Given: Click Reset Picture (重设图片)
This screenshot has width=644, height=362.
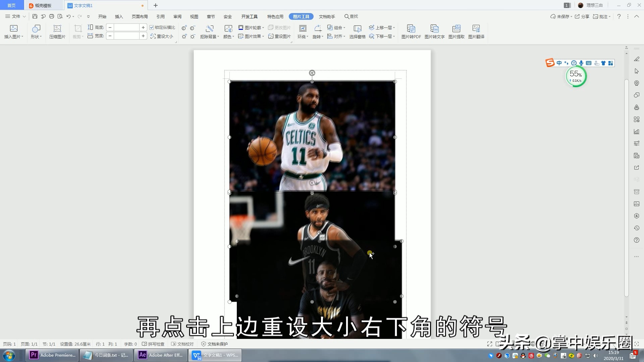Looking at the screenshot, I should [279, 36].
